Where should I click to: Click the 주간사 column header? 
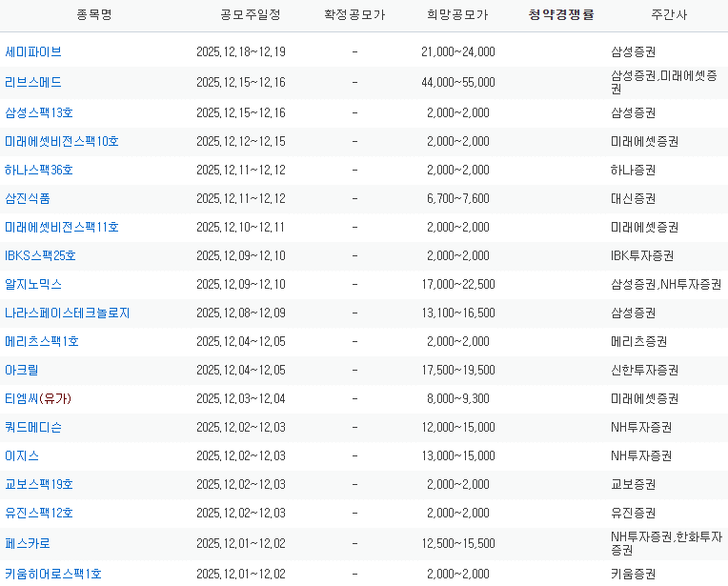[x=669, y=15]
